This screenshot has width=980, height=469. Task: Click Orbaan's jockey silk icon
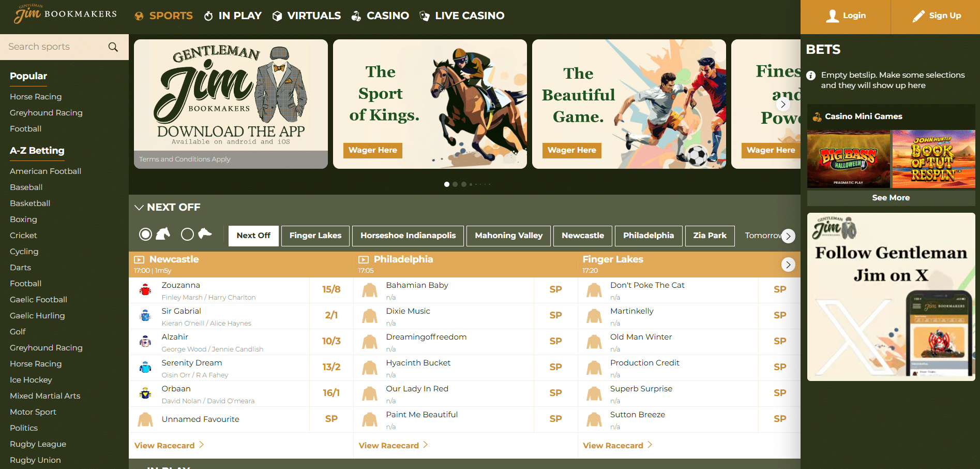145,393
